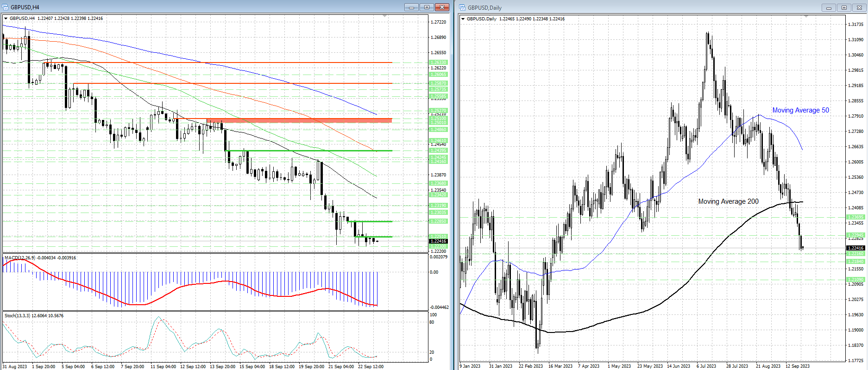This screenshot has height=370, width=868.
Task: Minimize the GBPUSD,Daily chart window
Action: tap(829, 7)
